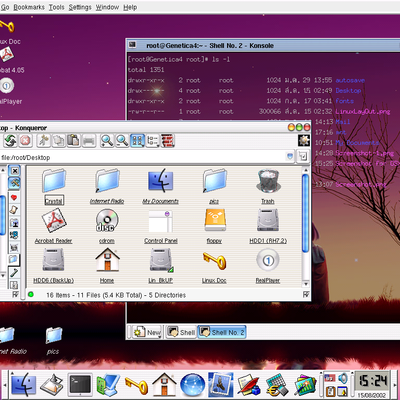
Task: Click the Reload toolbar icon in Konqueror
Action: [x=10, y=141]
